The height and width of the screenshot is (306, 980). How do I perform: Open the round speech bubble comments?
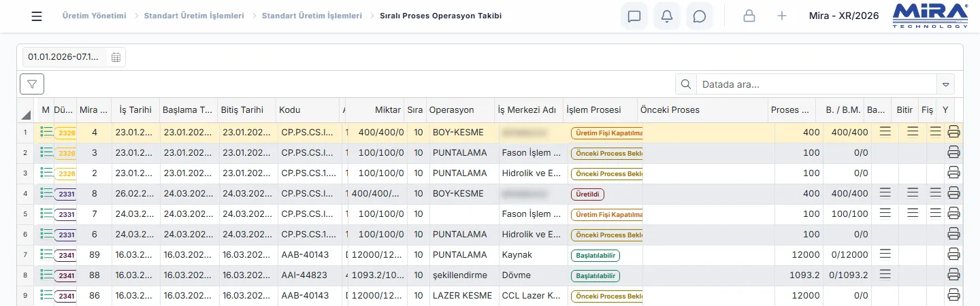pos(700,16)
